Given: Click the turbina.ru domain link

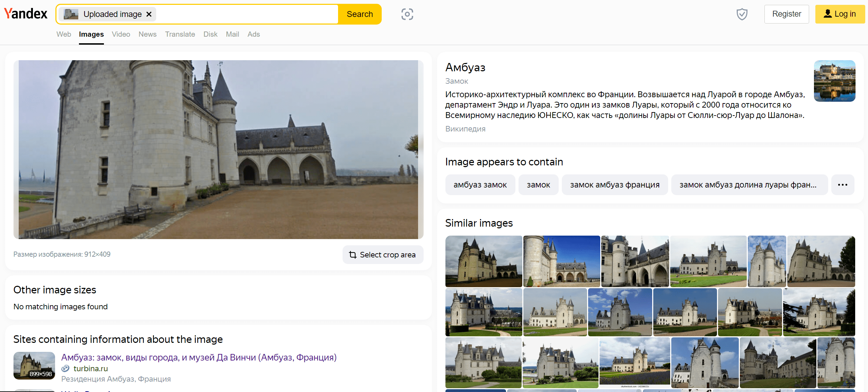Looking at the screenshot, I should click(90, 368).
